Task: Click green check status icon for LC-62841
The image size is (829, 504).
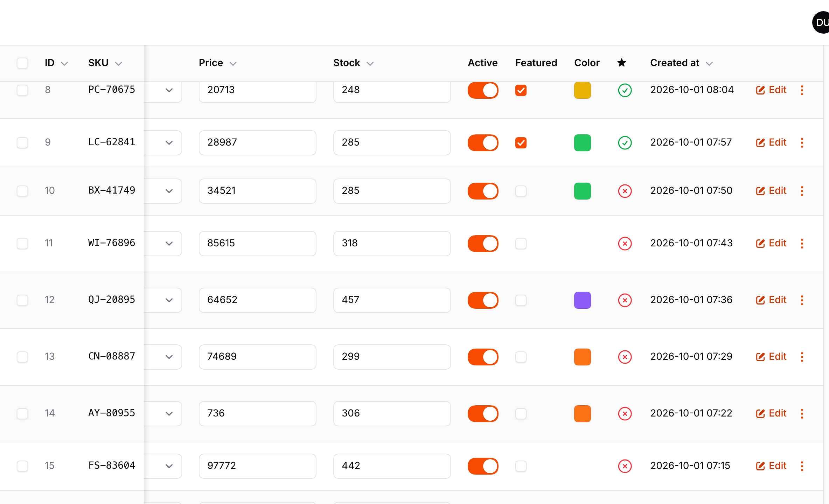Action: [x=625, y=143]
